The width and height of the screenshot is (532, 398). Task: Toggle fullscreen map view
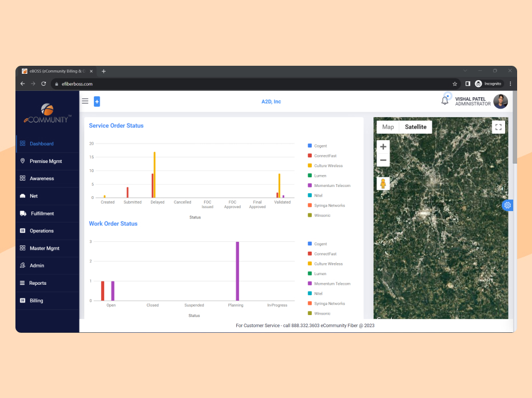pos(498,128)
